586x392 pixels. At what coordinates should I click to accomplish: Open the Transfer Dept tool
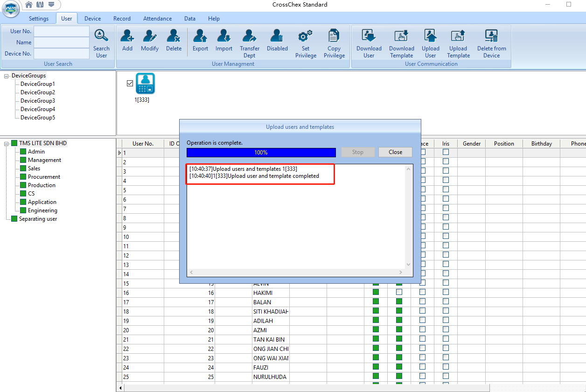pos(250,36)
